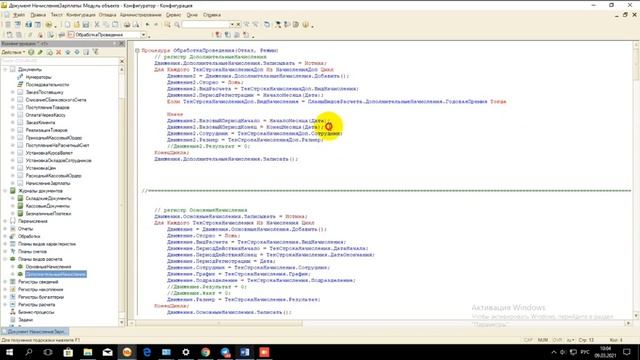Collapse the Журналы документов node
Viewport: 640px width, 360px height.
(x=5, y=191)
